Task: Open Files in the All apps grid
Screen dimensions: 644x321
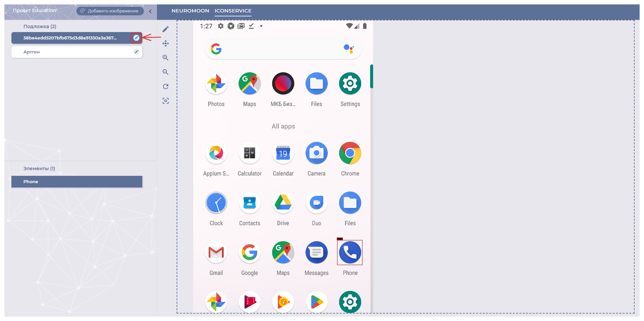Action: 350,203
